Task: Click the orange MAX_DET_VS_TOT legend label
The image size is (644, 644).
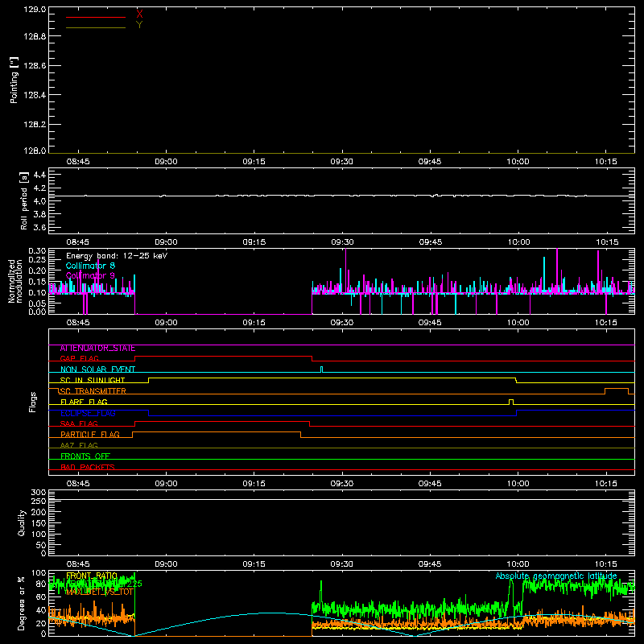Action: 99,592
